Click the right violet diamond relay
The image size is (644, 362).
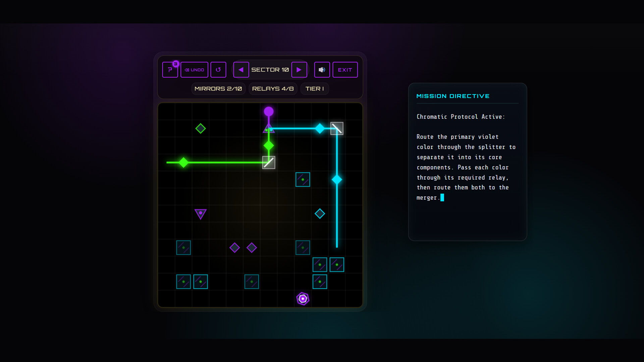[252, 248]
